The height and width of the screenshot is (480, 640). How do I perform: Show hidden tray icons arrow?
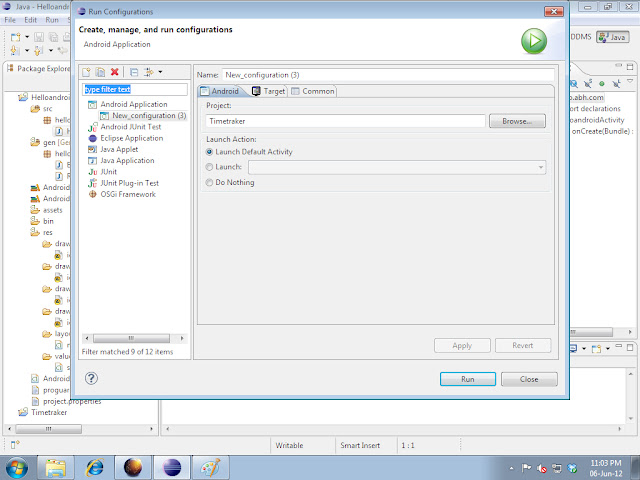[x=512, y=469]
